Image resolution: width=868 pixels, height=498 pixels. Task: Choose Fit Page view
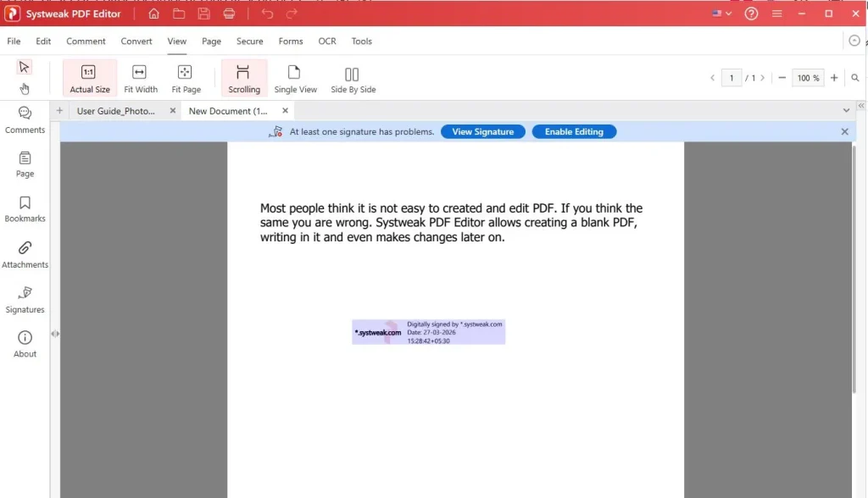tap(186, 78)
